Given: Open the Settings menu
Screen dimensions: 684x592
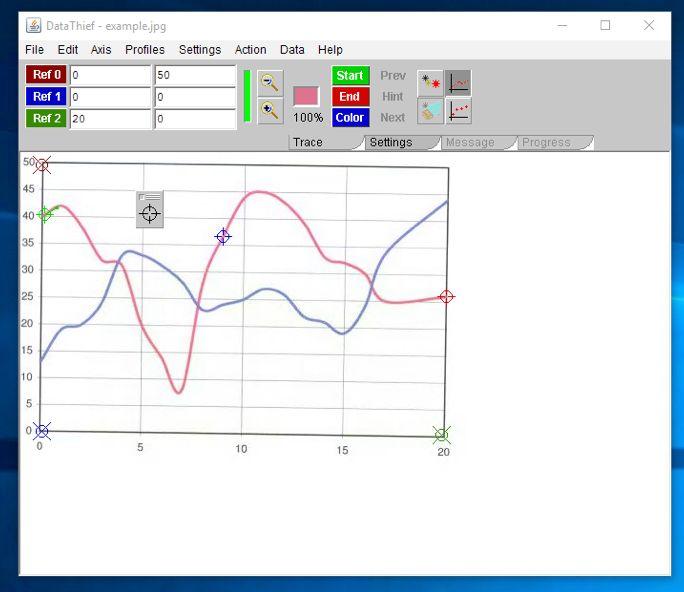Looking at the screenshot, I should 200,50.
